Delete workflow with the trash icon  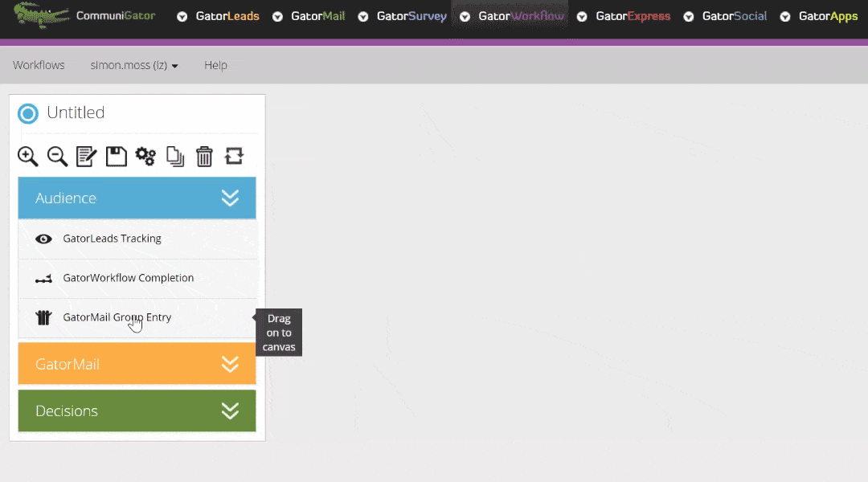[204, 156]
